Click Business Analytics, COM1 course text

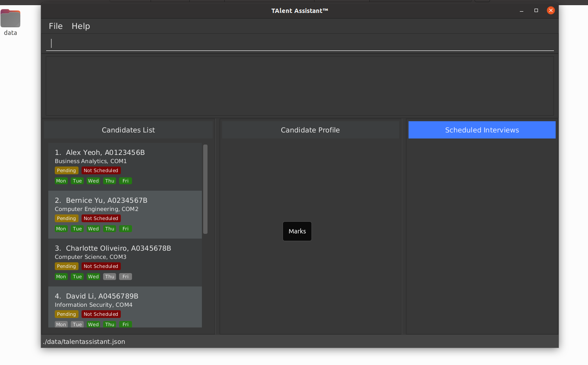click(91, 161)
